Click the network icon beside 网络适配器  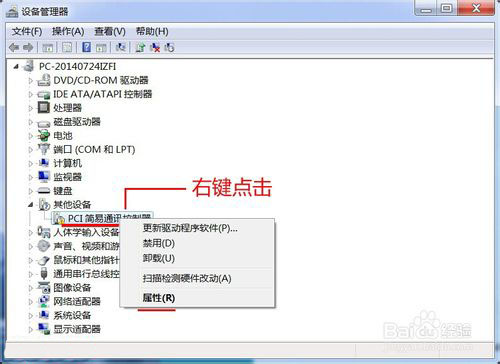44,301
